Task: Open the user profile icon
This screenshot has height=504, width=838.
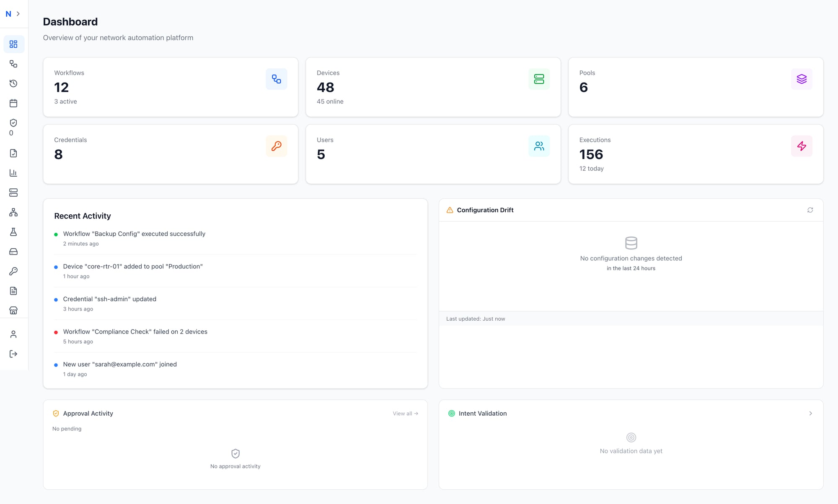Action: [13, 334]
